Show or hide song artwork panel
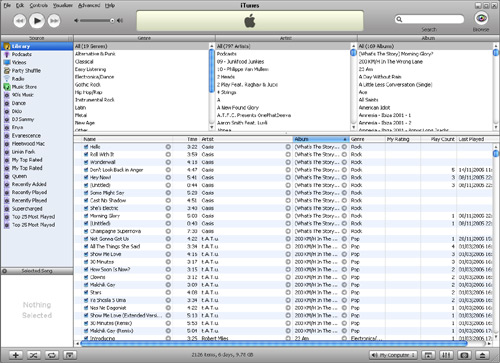This screenshot has width=500, height=363. click(70, 355)
